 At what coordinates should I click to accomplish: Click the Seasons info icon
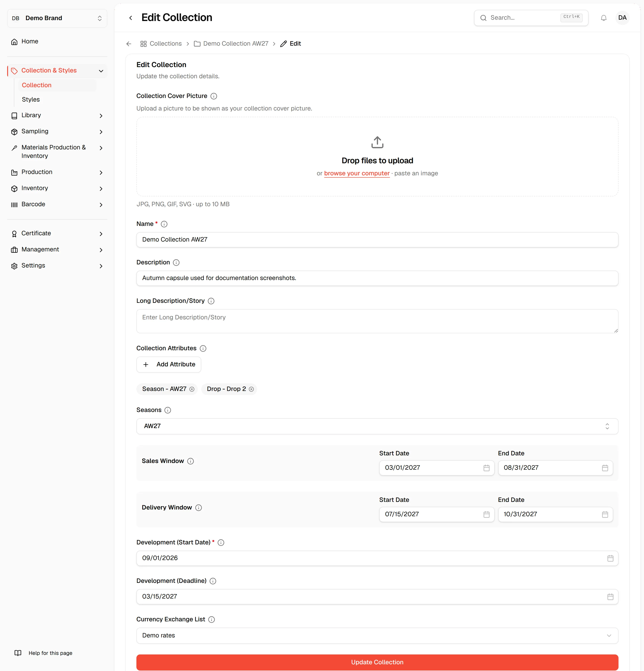[167, 410]
